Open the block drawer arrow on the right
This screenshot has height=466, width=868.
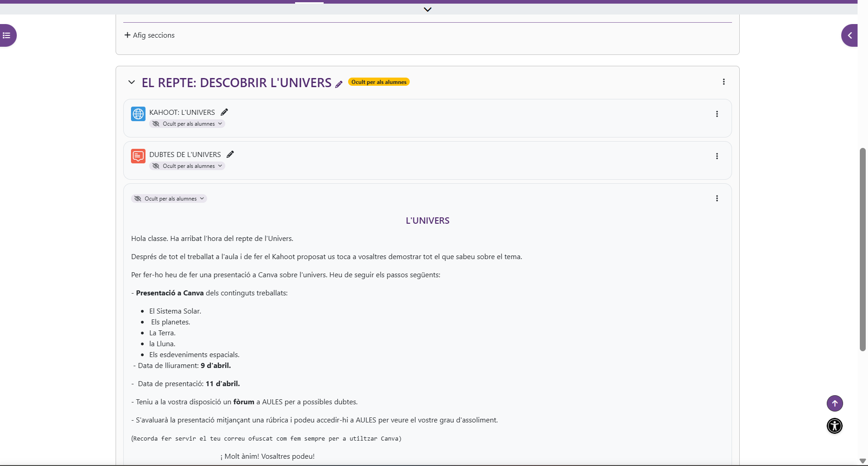click(x=849, y=35)
